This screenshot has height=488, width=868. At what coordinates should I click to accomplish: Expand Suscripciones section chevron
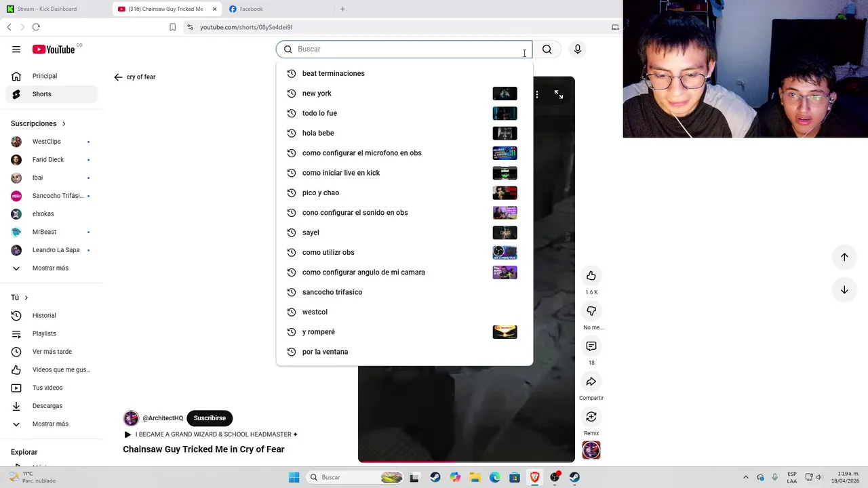64,124
